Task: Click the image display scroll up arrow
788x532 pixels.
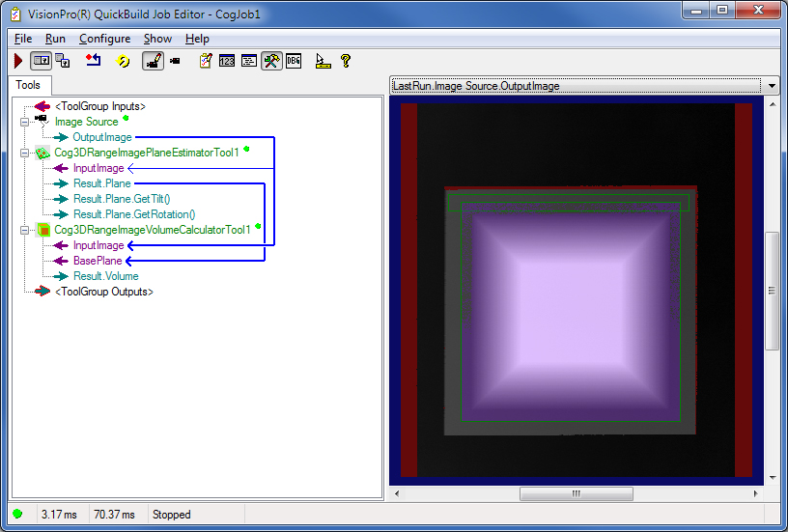Action: point(772,104)
